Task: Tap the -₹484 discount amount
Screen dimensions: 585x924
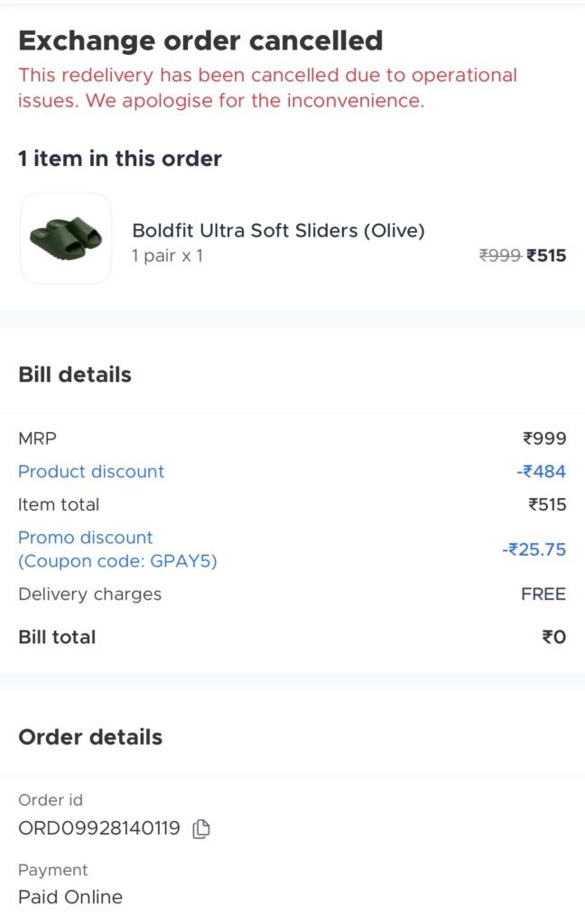Action: [542, 472]
